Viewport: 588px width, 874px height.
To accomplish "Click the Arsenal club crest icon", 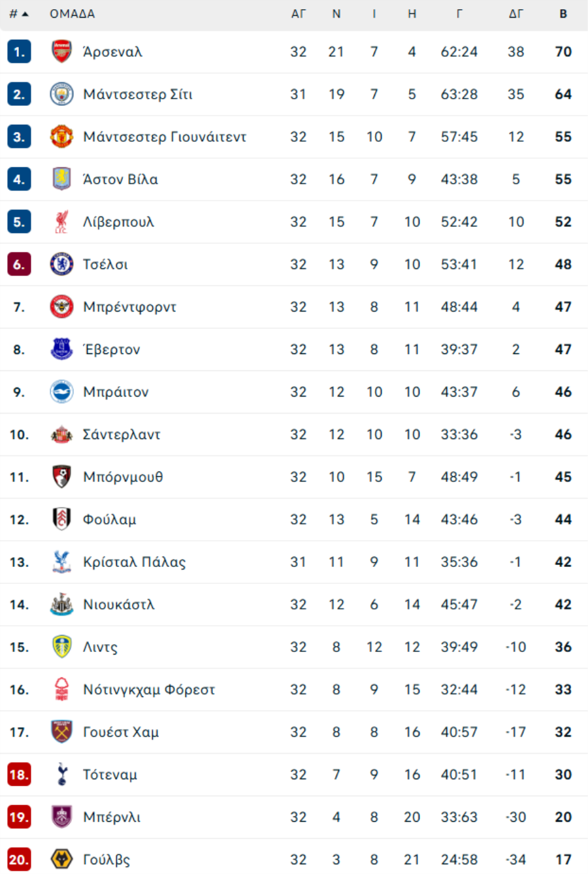I will coord(61,52).
